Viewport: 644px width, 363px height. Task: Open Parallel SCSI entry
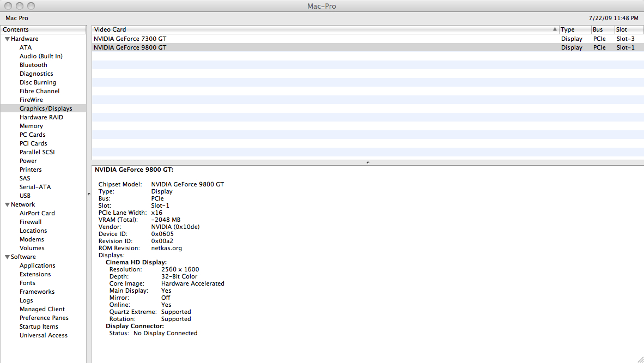point(37,152)
